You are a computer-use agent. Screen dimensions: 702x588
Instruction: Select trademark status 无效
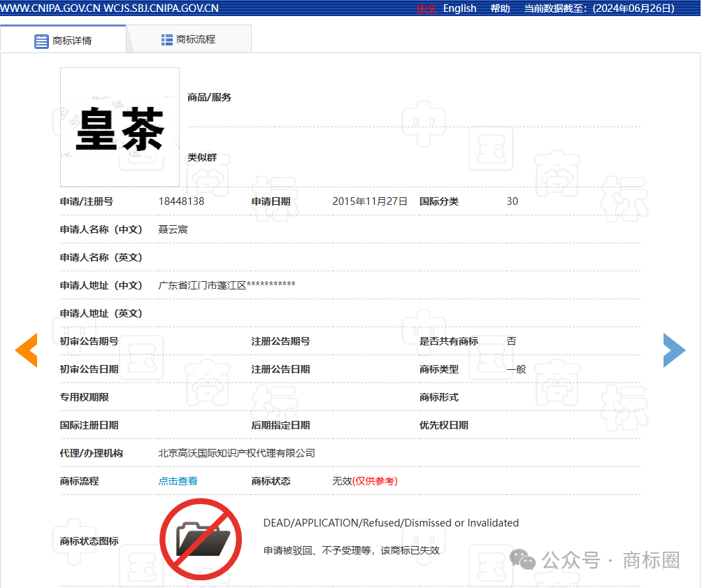point(342,481)
